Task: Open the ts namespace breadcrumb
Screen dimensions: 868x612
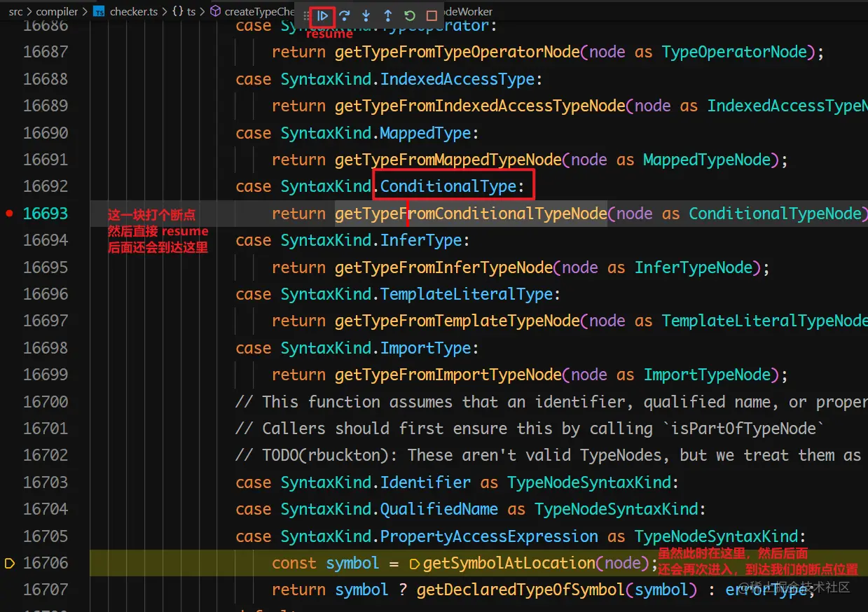Action: 184,12
